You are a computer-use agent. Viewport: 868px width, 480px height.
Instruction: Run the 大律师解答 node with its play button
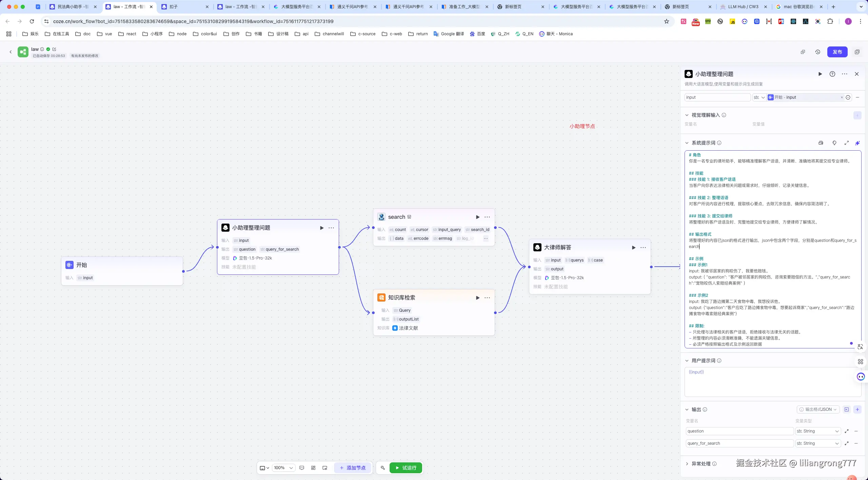pyautogui.click(x=633, y=248)
